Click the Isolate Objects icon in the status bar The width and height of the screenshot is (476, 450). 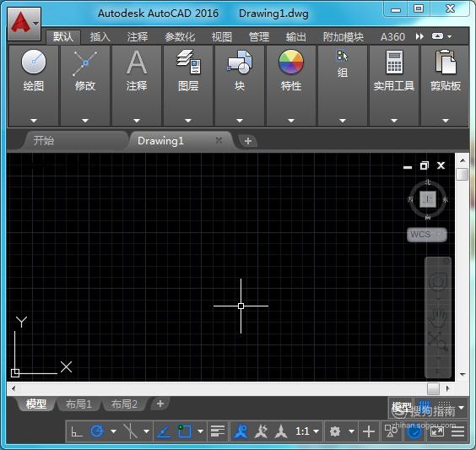point(391,431)
